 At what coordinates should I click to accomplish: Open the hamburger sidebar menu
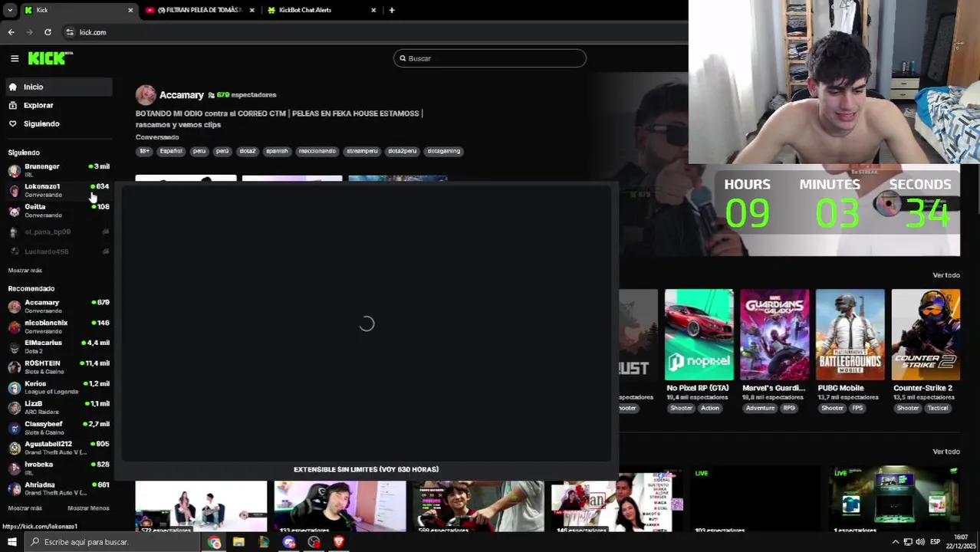click(15, 58)
